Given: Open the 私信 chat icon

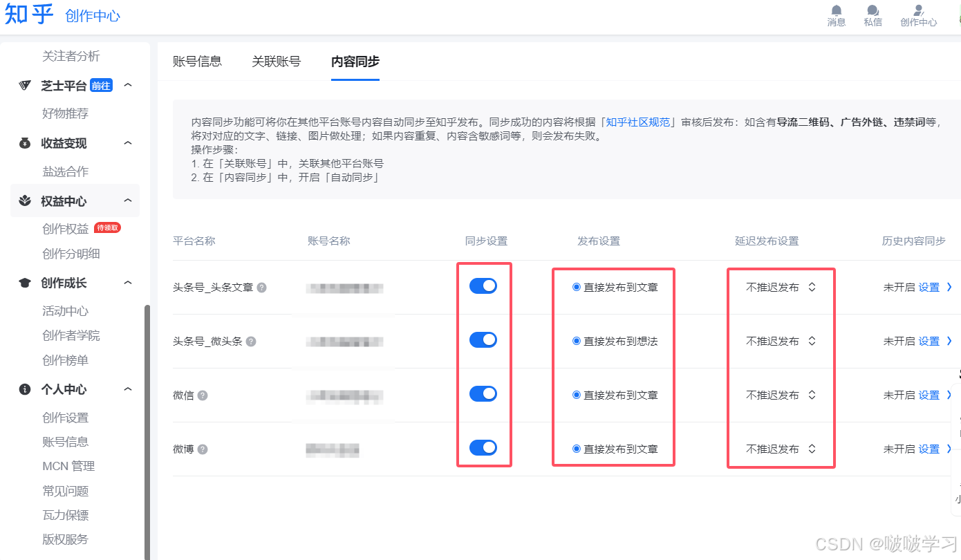Looking at the screenshot, I should click(873, 10).
